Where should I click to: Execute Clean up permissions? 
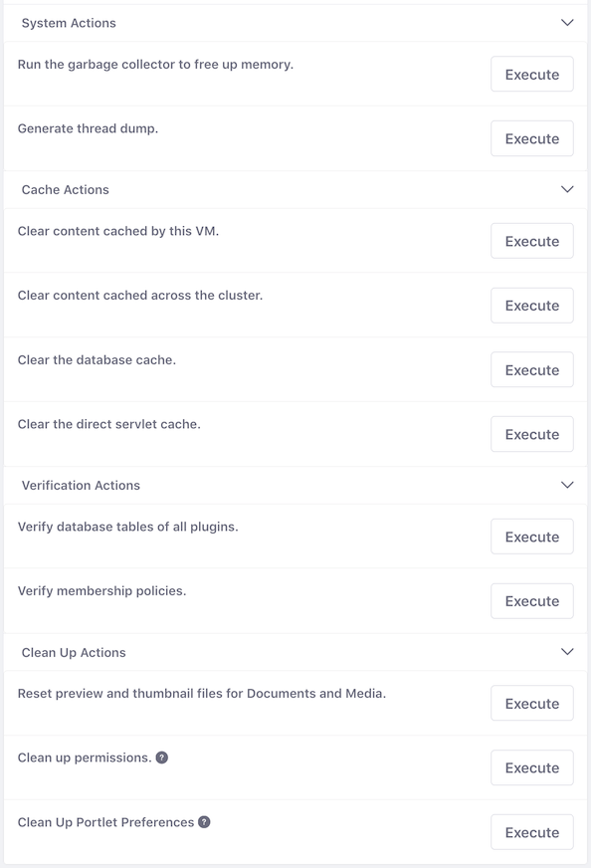click(x=531, y=767)
